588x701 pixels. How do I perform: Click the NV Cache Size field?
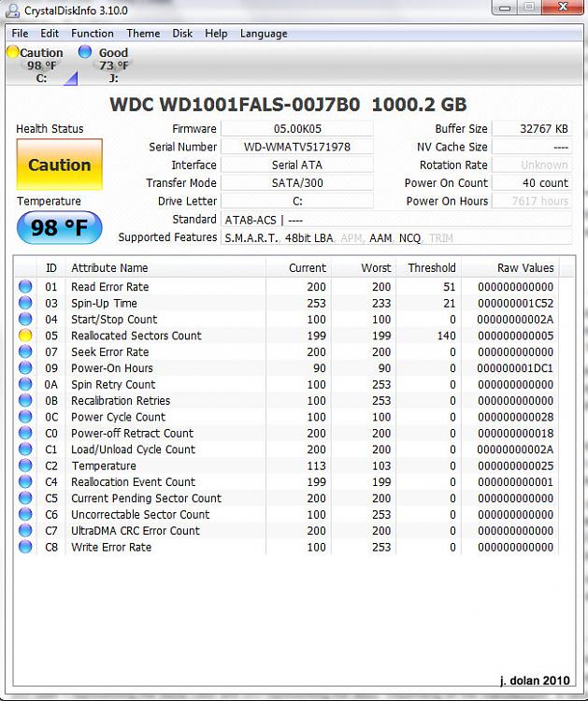coord(532,147)
